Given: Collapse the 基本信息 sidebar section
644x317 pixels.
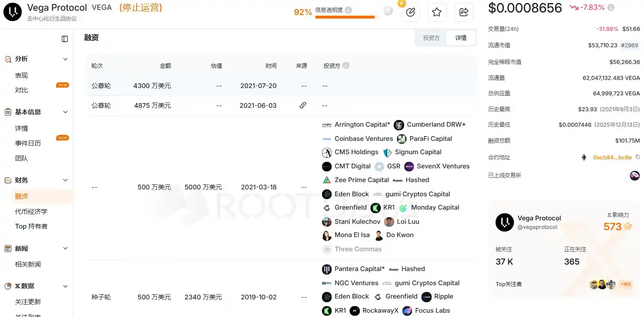Looking at the screenshot, I should pyautogui.click(x=65, y=112).
